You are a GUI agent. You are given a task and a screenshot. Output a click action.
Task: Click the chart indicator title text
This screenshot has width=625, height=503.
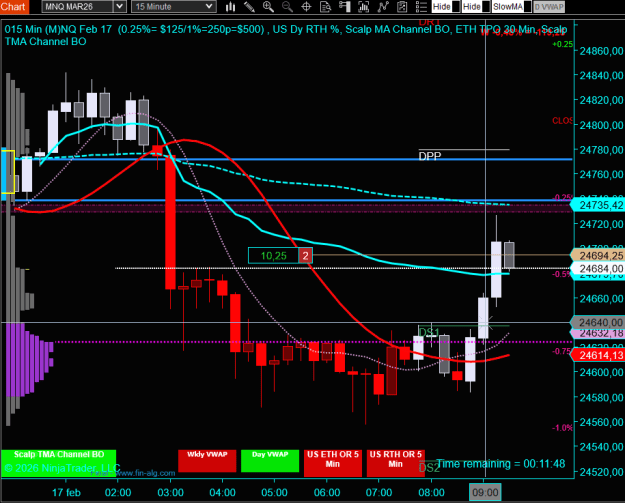[285, 35]
